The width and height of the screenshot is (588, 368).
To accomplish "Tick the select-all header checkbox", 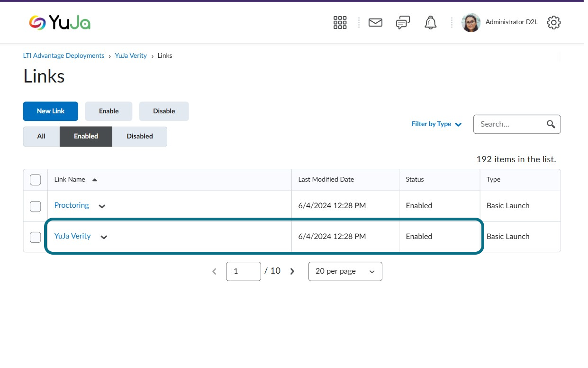I will point(36,180).
